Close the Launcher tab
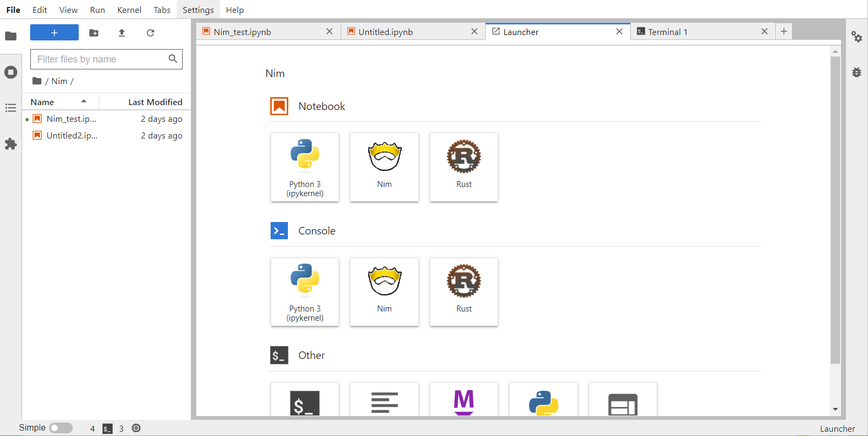This screenshot has width=868, height=436. (619, 32)
